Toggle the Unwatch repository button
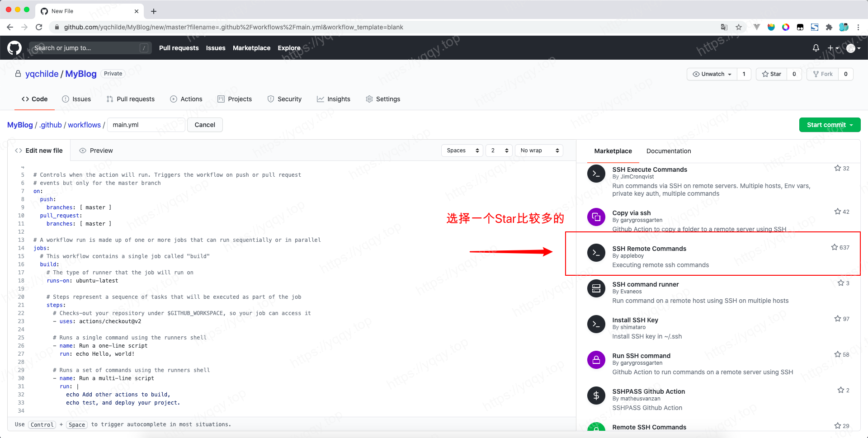Screen dimensions: 868x438 click(712, 74)
